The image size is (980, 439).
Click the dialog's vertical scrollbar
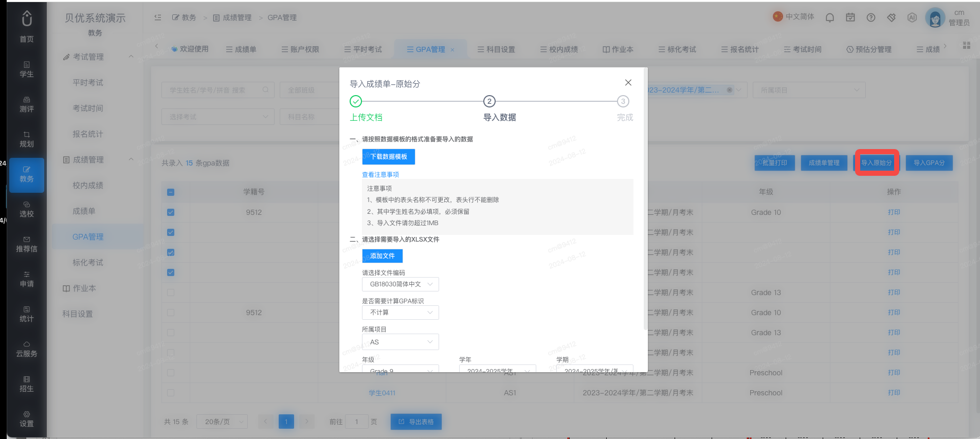[x=645, y=200]
